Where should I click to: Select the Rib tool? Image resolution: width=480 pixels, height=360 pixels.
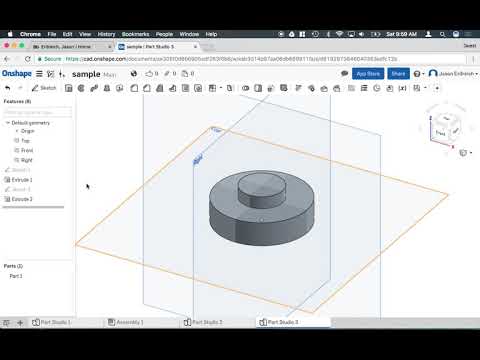tap(172, 88)
